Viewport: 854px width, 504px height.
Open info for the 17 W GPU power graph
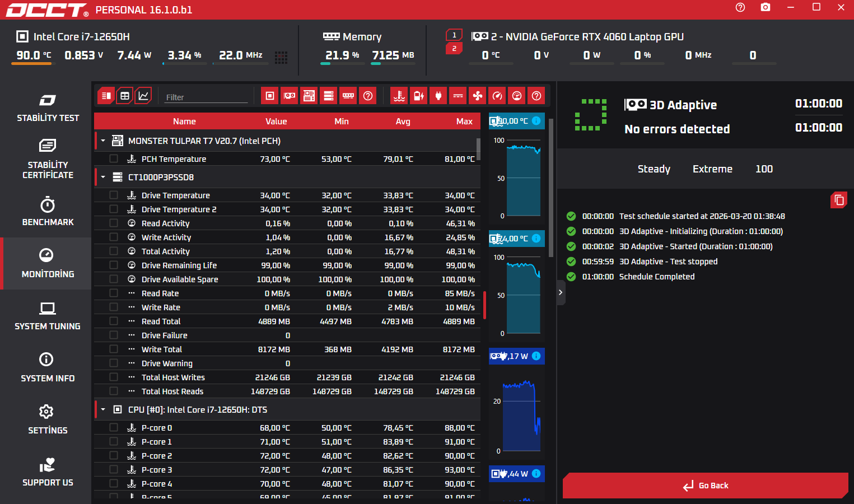[536, 356]
